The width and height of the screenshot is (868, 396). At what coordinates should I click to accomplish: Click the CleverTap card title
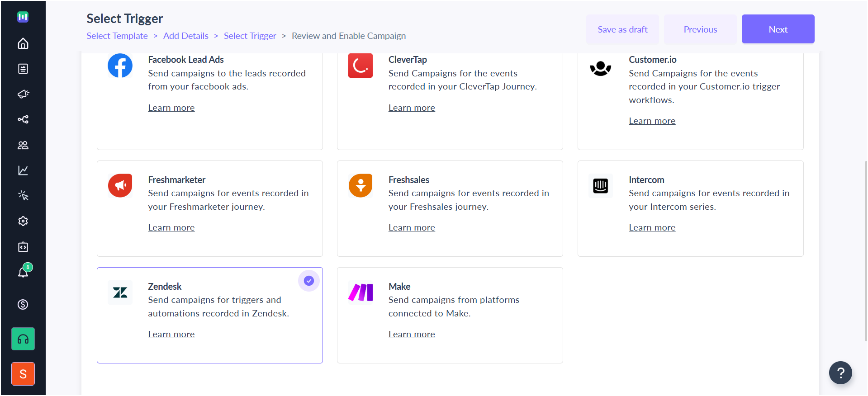tap(408, 60)
